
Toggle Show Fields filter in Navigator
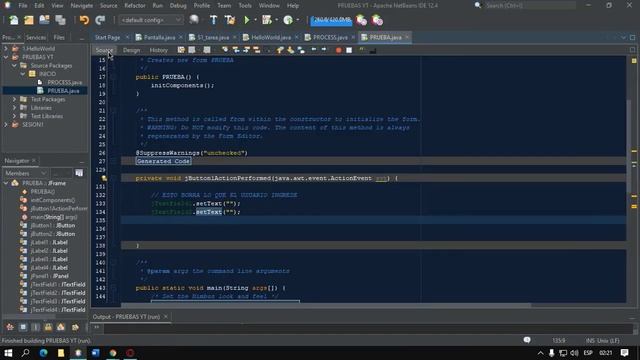(23, 327)
